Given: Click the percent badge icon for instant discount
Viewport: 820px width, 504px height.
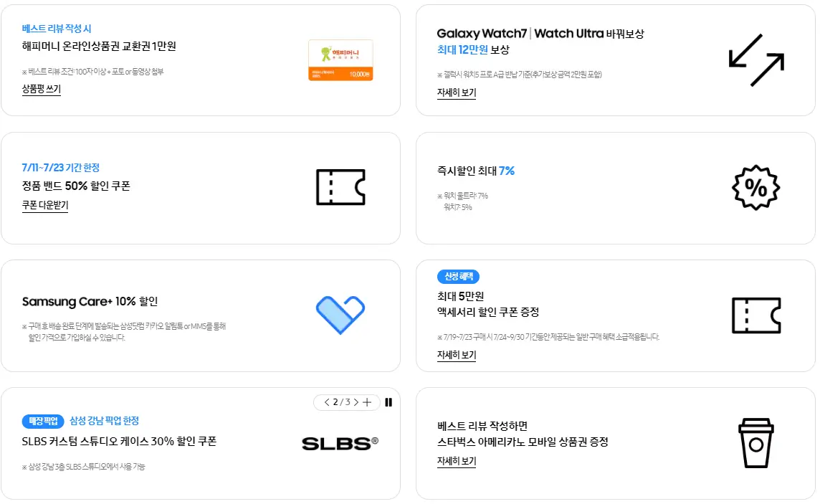Looking at the screenshot, I should (x=755, y=189).
